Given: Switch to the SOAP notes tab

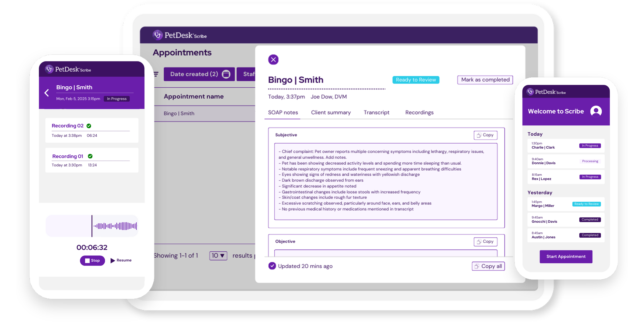Looking at the screenshot, I should click(283, 113).
